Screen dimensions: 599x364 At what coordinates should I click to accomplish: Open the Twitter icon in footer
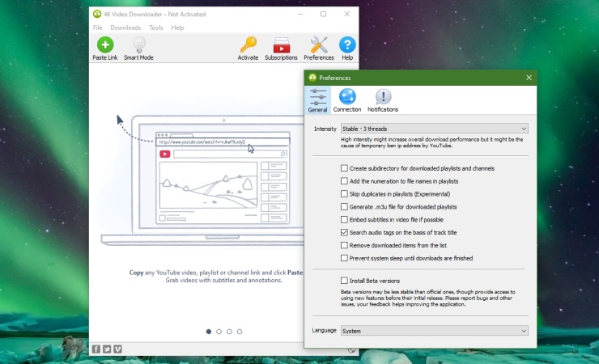(107, 349)
